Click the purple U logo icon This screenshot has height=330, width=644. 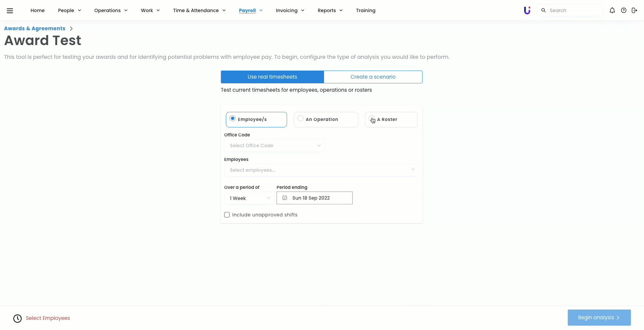click(527, 10)
